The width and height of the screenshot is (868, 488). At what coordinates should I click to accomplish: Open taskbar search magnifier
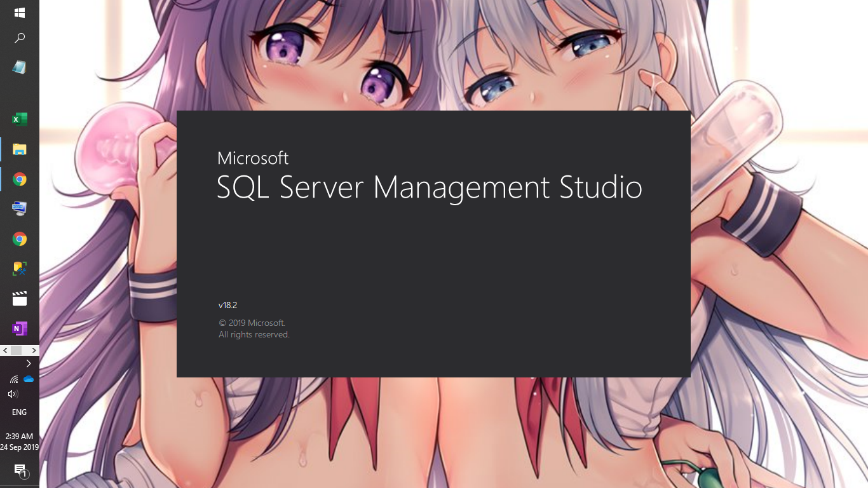click(x=19, y=39)
